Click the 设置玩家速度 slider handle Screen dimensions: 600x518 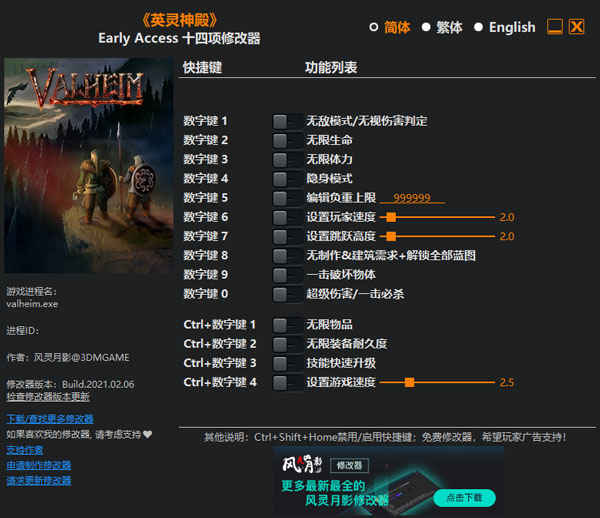pos(391,217)
